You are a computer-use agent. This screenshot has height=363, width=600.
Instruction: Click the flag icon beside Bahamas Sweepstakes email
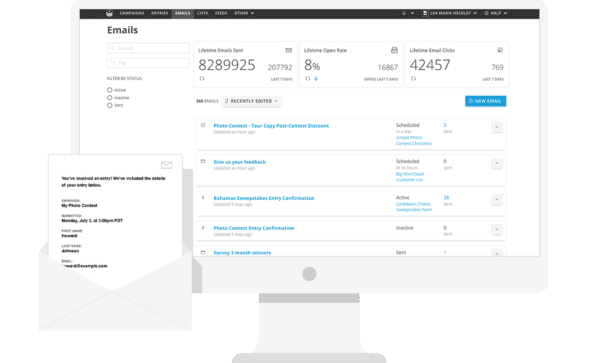pyautogui.click(x=203, y=198)
